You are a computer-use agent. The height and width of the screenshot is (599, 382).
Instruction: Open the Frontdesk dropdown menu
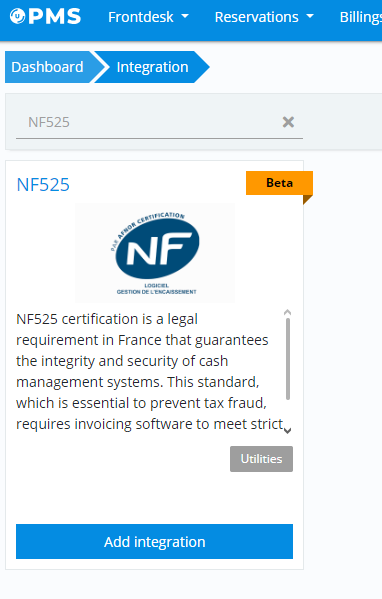(148, 17)
